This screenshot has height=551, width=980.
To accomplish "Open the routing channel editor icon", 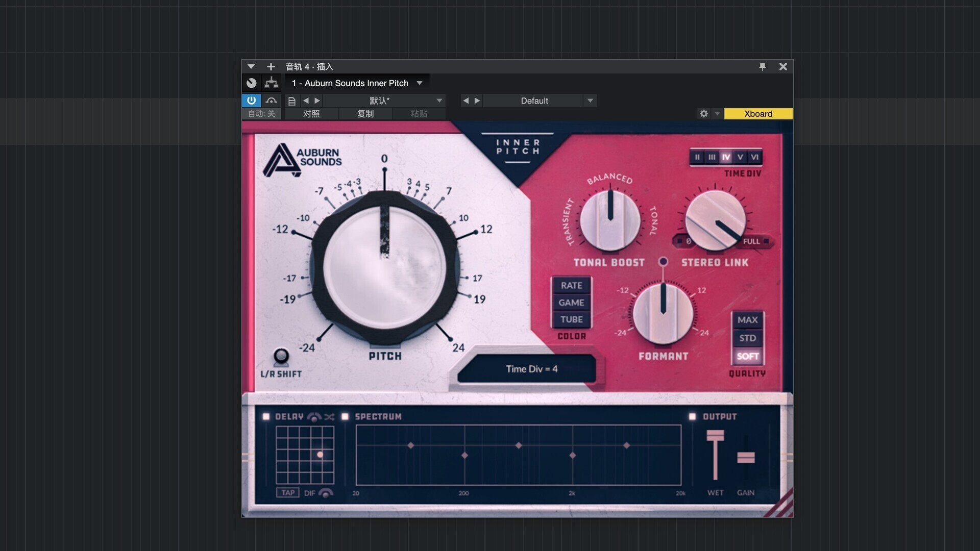I will 272,83.
